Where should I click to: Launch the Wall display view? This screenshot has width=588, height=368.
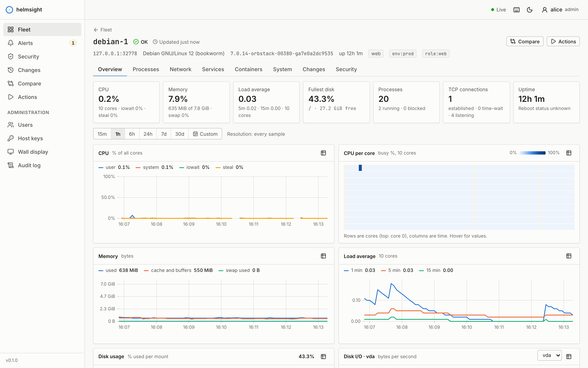pos(42,152)
